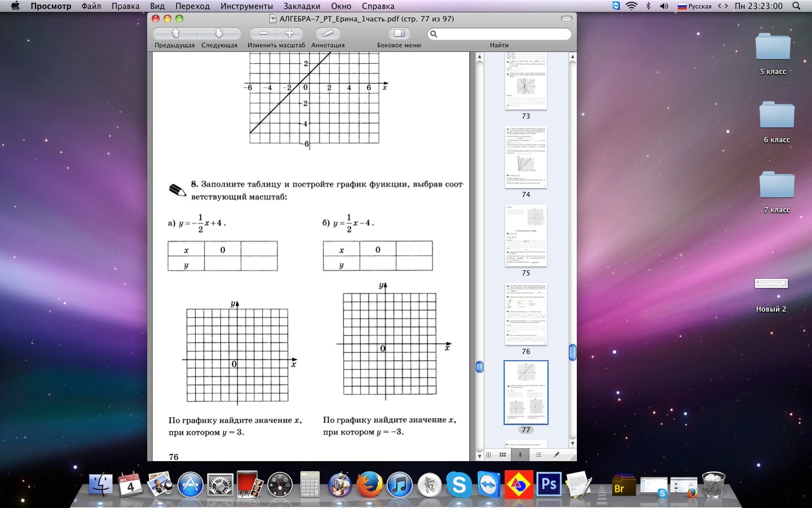Open the Файл menu
This screenshot has width=812, height=508.
tap(91, 6)
